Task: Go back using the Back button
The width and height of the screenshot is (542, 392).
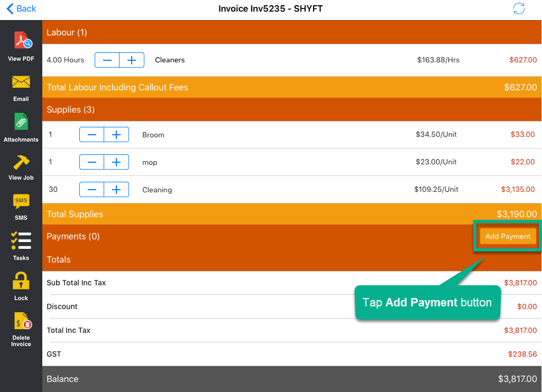Action: (21, 8)
